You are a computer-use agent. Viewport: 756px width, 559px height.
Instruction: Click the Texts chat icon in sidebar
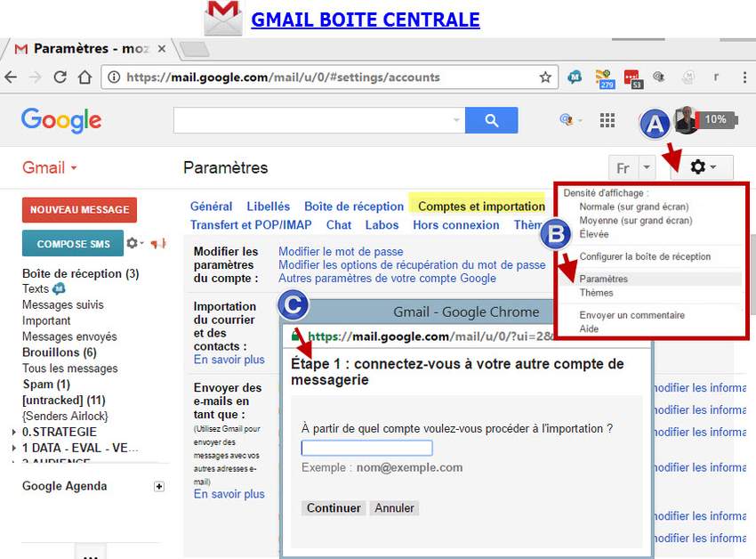(59, 288)
